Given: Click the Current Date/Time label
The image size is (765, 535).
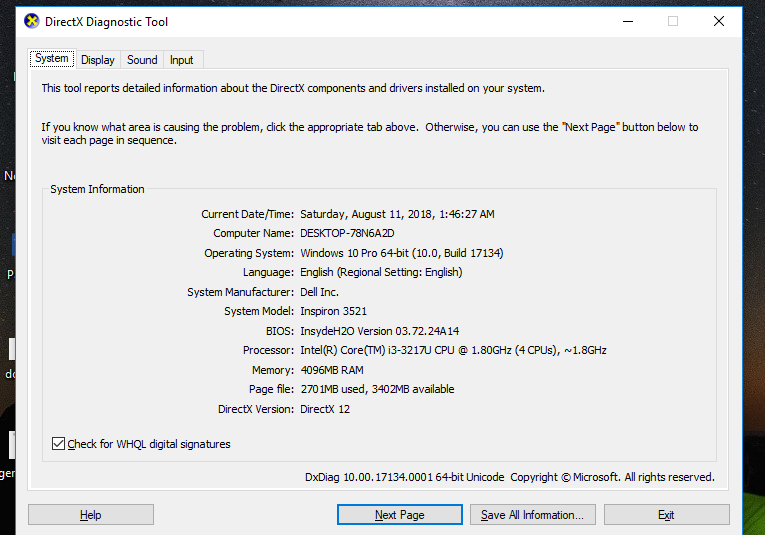Looking at the screenshot, I should (x=247, y=214).
